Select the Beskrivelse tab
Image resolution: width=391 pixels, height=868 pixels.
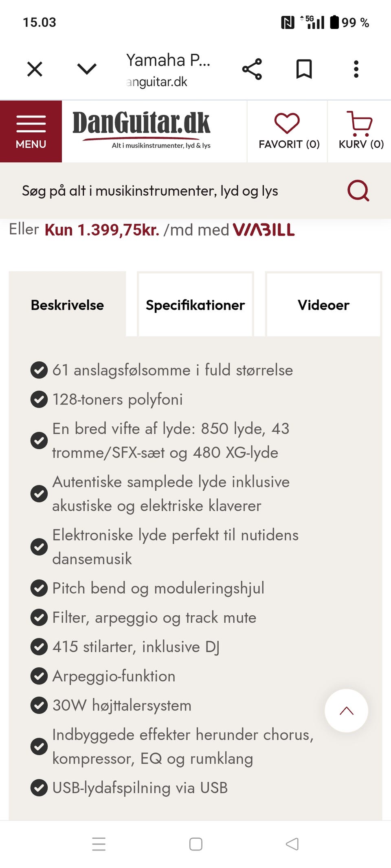(68, 304)
